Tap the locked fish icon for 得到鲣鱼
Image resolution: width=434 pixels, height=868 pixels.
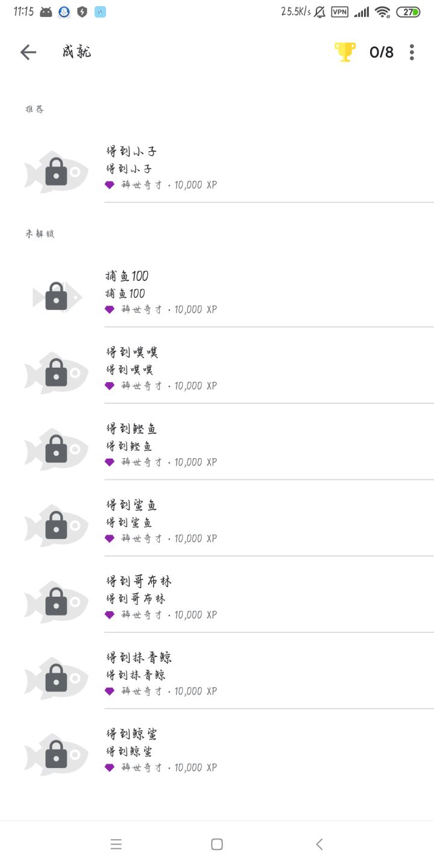(x=56, y=449)
